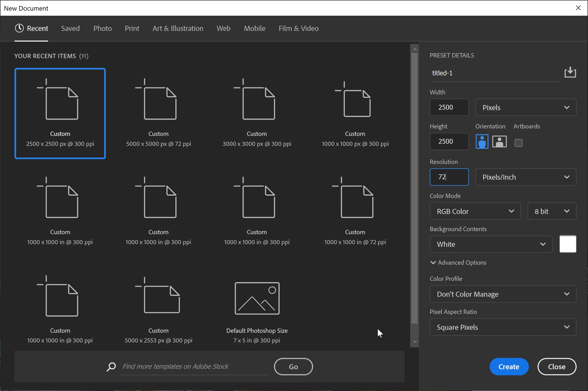588x391 pixels.
Task: Collapse the Advanced Options section
Action: (458, 263)
